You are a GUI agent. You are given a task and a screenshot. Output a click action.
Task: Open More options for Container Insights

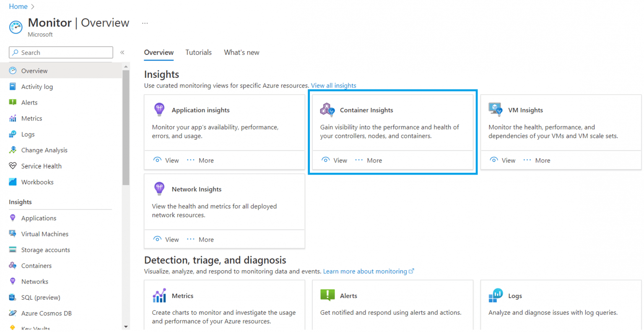click(x=369, y=160)
